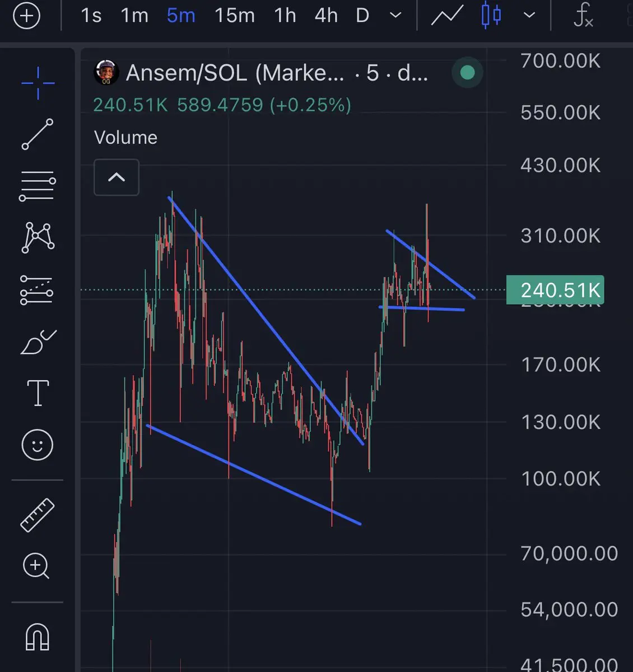The width and height of the screenshot is (633, 672).
Task: Select the crosshair cursor tool
Action: point(38,83)
